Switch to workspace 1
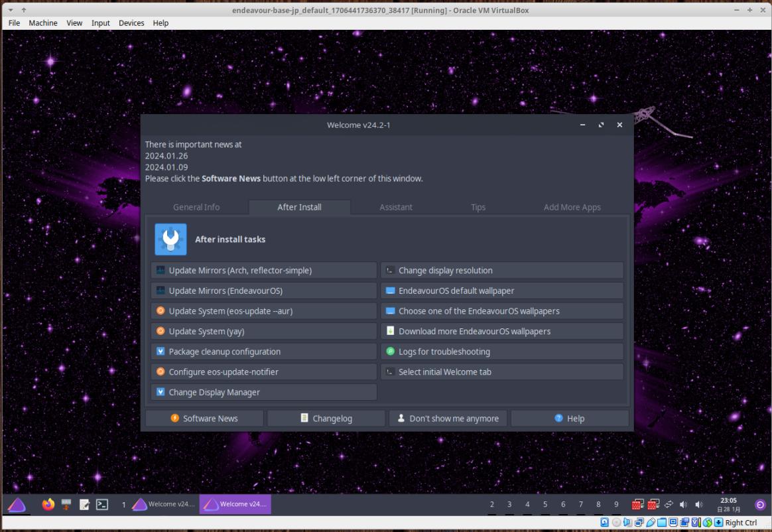 click(x=123, y=504)
